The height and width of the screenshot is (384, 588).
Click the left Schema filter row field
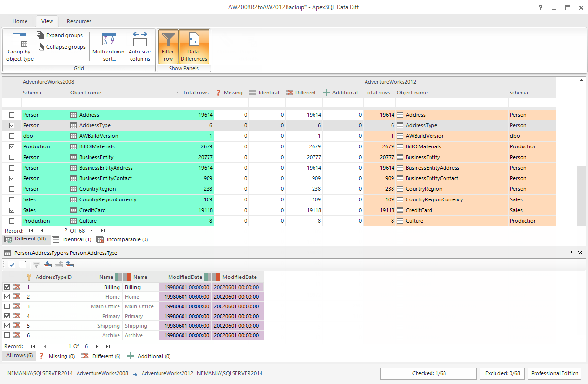pyautogui.click(x=45, y=103)
